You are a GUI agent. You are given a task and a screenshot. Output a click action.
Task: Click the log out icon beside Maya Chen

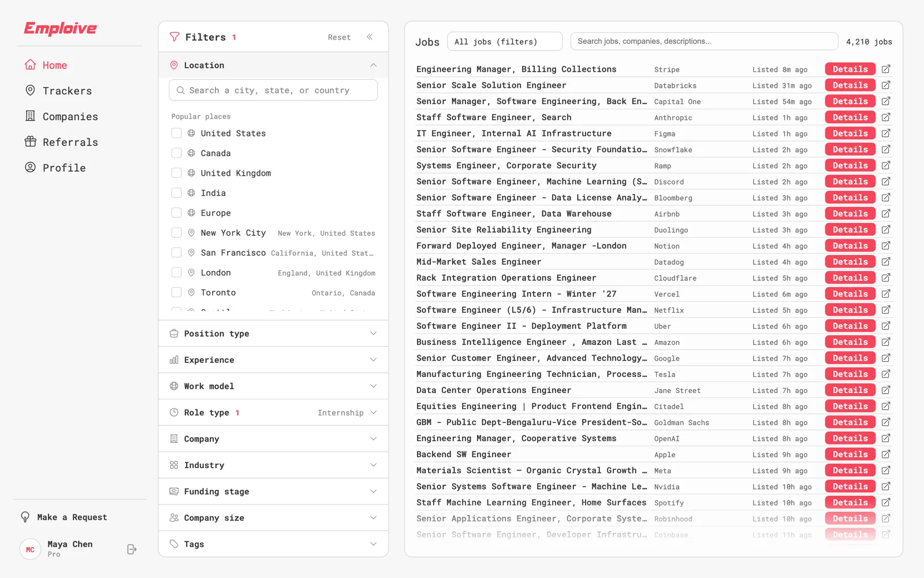[x=132, y=549]
